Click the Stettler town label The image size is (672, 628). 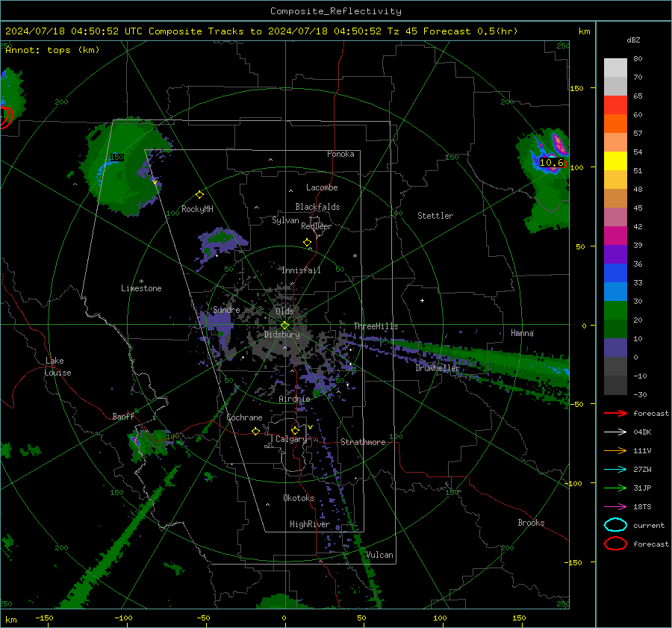[x=435, y=216]
